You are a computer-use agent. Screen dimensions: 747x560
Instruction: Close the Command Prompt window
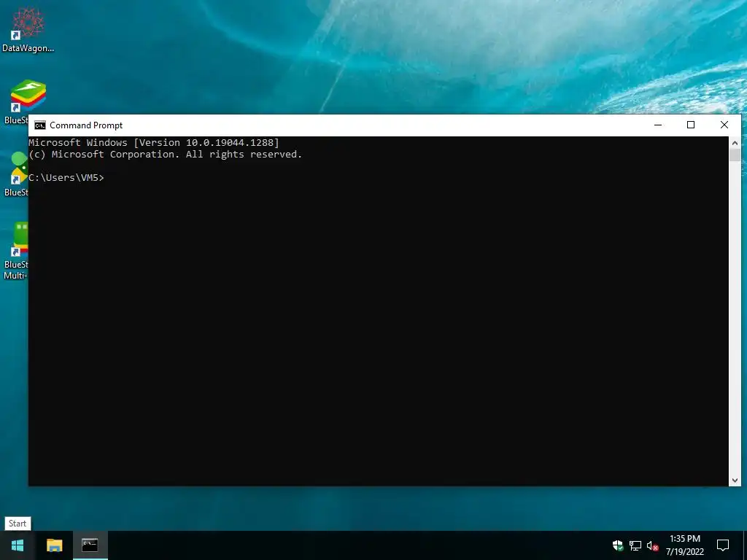coord(724,125)
